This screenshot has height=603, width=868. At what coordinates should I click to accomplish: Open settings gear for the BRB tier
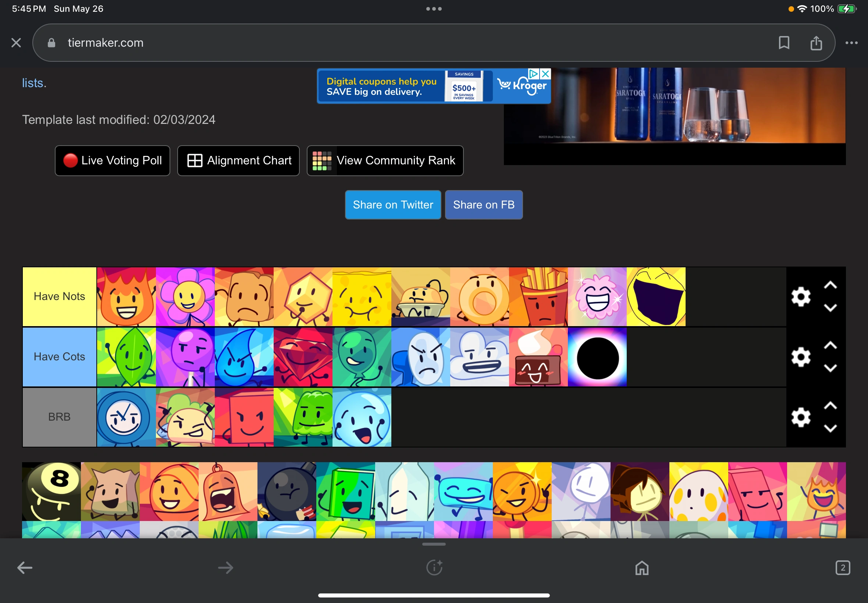pos(801,417)
